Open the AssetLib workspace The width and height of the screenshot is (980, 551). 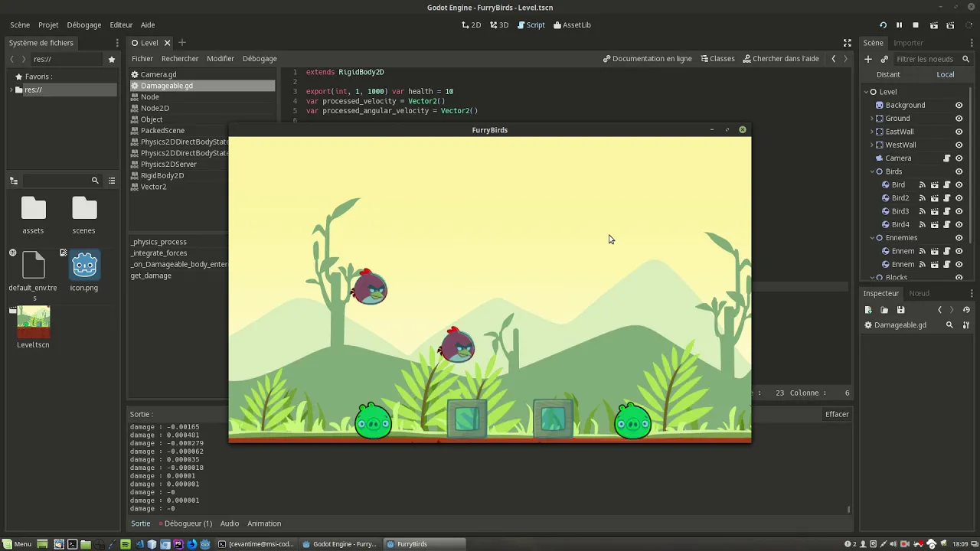572,25
